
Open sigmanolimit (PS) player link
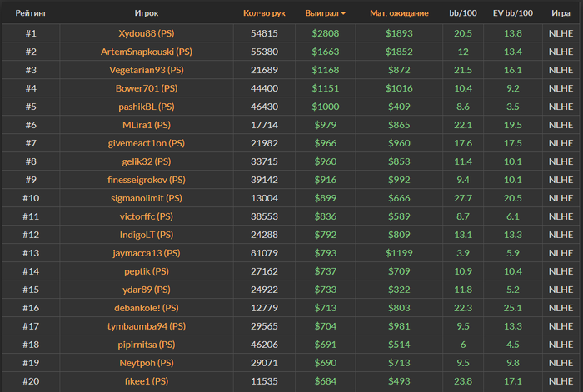tap(147, 198)
